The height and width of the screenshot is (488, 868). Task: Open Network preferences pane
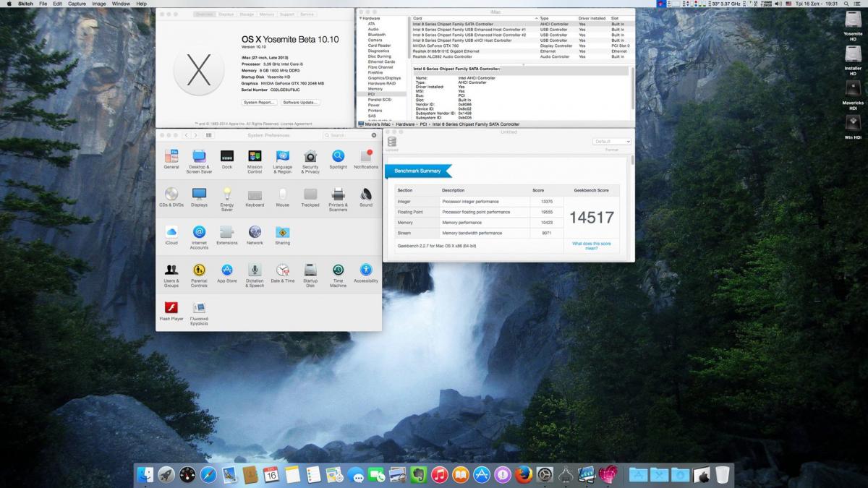255,235
